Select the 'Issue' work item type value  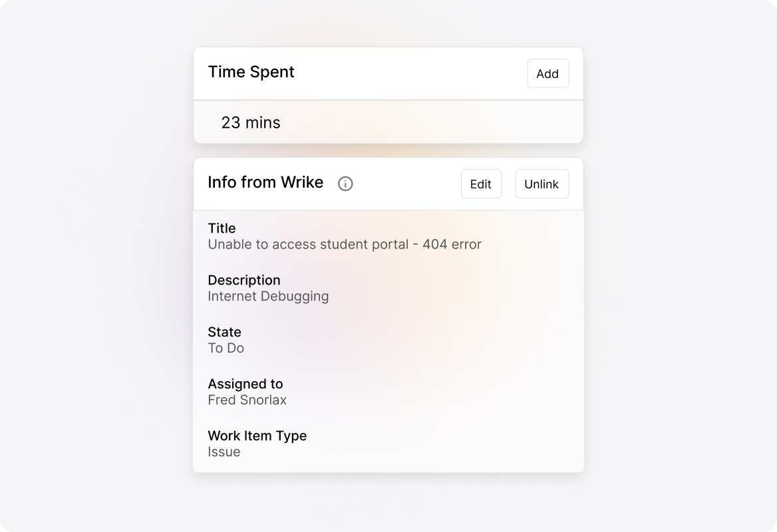tap(224, 452)
